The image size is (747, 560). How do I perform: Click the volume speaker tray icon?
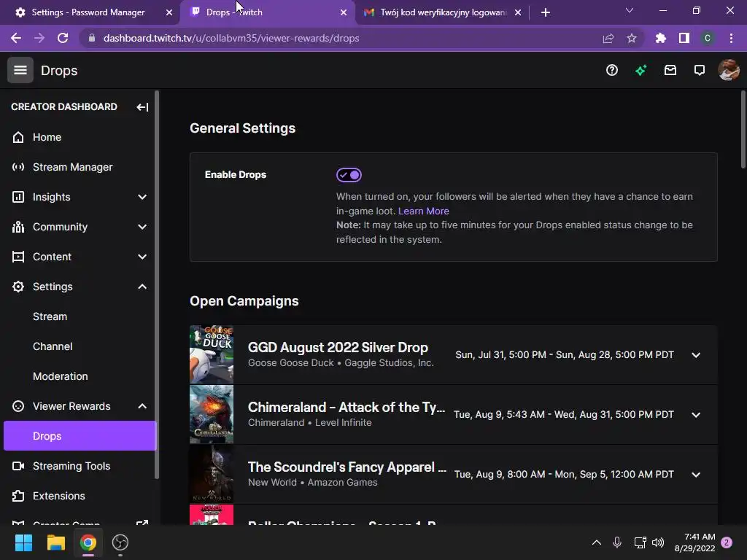[x=658, y=542]
